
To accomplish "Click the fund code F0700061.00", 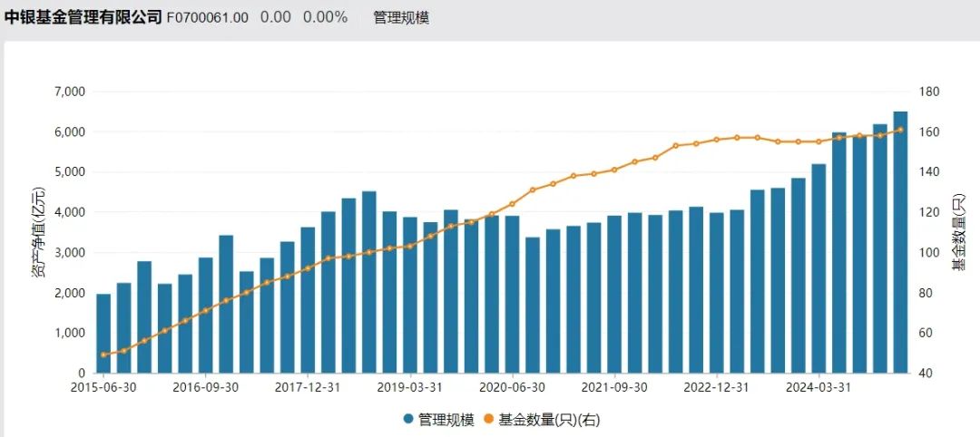I will [x=208, y=17].
